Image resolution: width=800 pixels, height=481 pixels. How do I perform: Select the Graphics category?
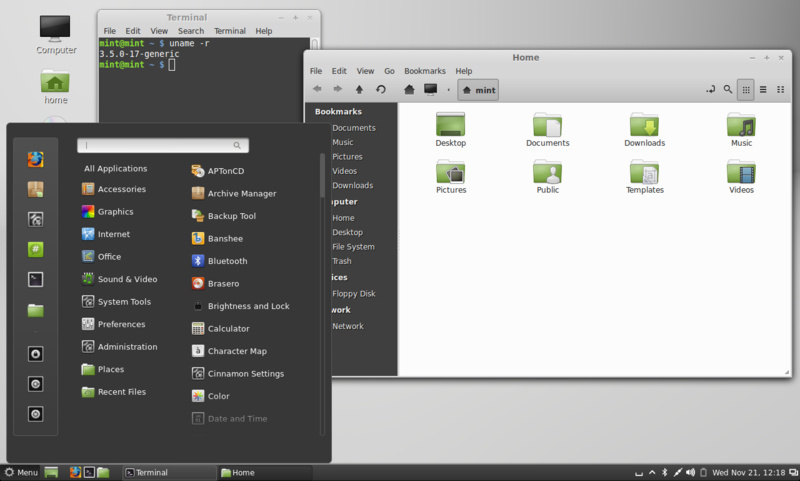pyautogui.click(x=108, y=211)
